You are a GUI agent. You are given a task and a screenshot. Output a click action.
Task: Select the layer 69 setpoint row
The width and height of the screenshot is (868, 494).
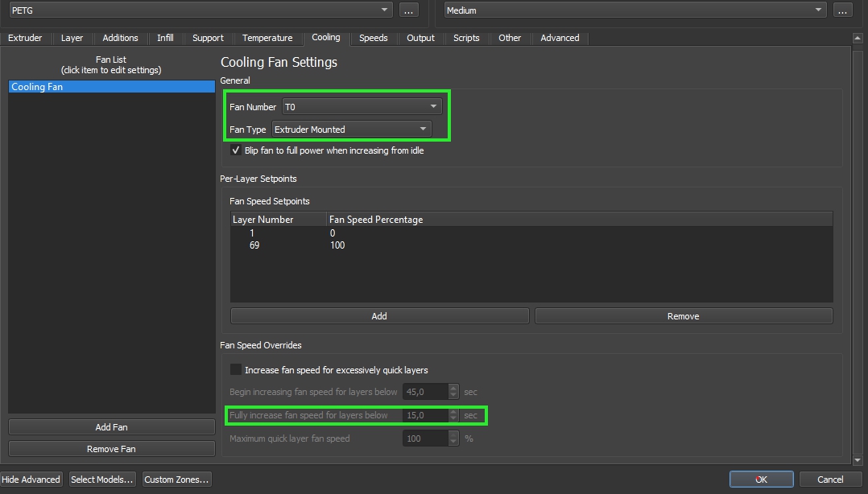tap(403, 245)
